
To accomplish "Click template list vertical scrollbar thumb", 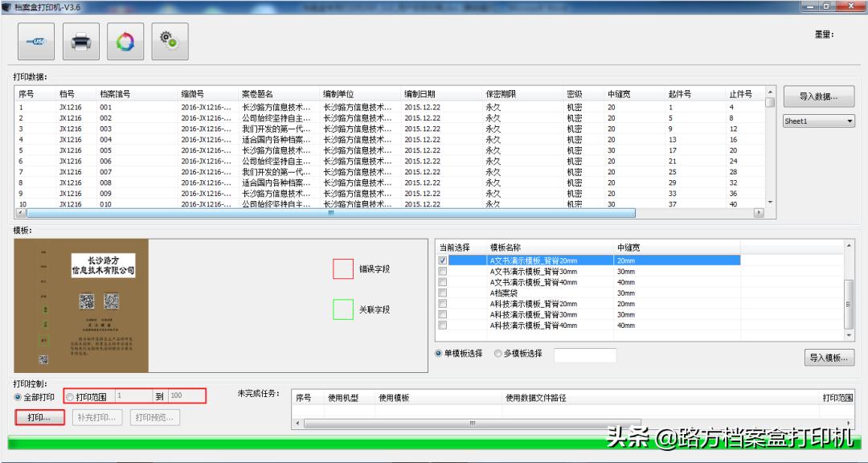I will click(x=848, y=304).
